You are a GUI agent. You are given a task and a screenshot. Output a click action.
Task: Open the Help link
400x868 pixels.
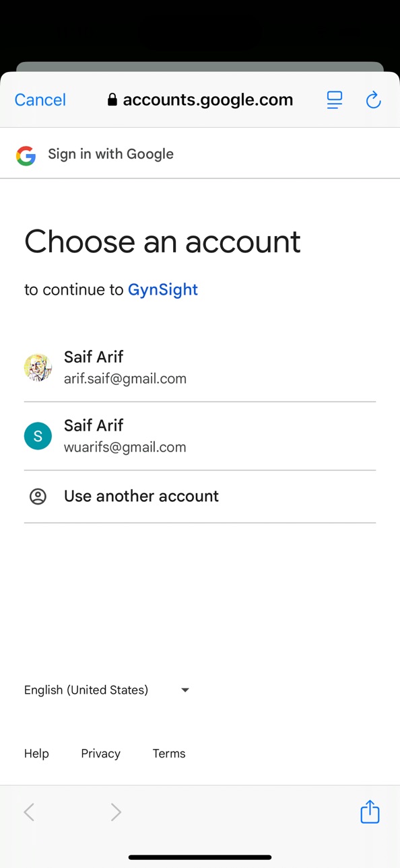coord(36,754)
